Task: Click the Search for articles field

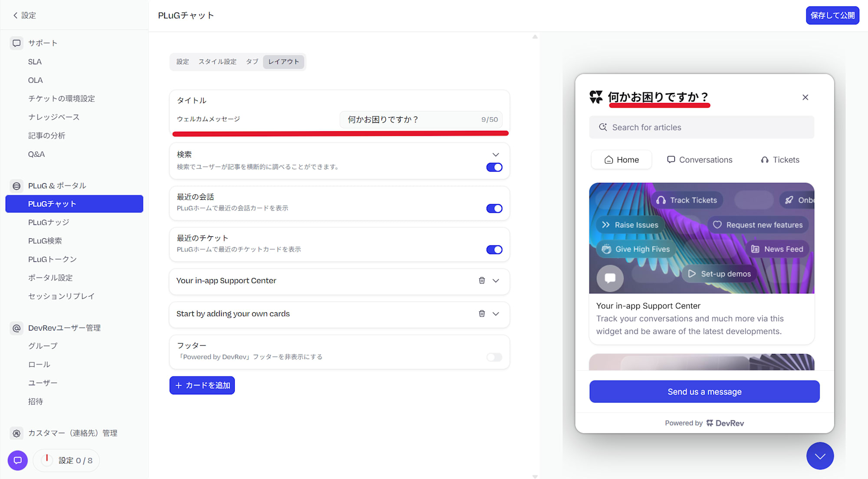Action: 701,127
